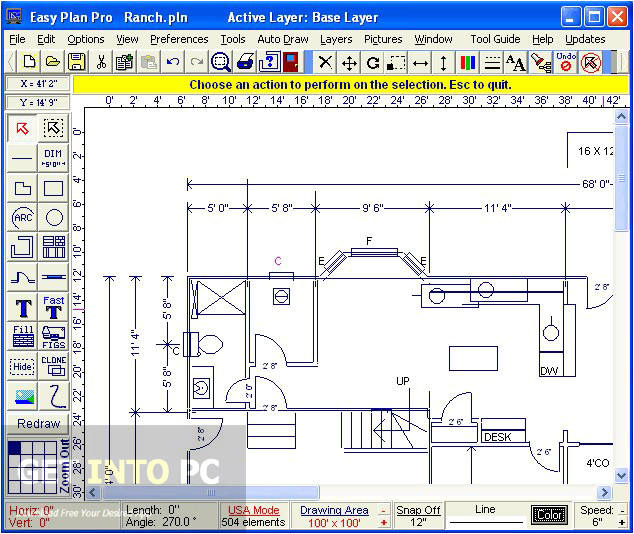Image resolution: width=634 pixels, height=534 pixels.
Task: Activate the Fast Text tool
Action: point(53,306)
